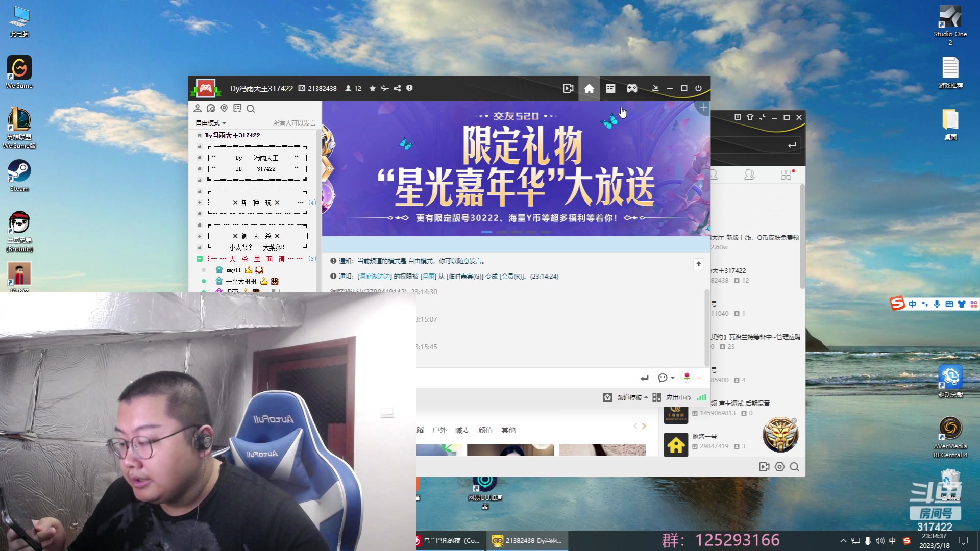Switch Sogou input from Chinese to English
This screenshot has height=551, width=980.
(912, 304)
